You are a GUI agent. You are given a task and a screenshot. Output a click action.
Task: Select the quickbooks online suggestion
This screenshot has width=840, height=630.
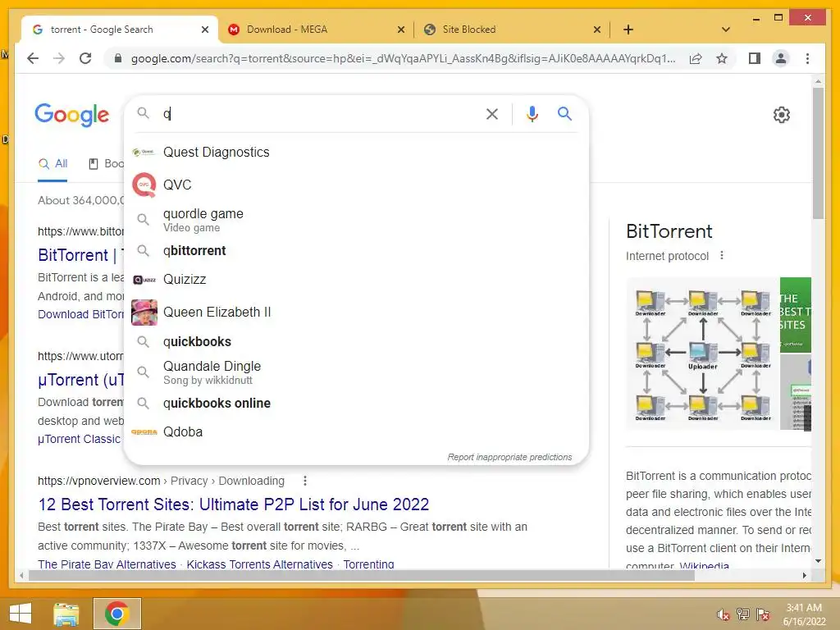356,404
